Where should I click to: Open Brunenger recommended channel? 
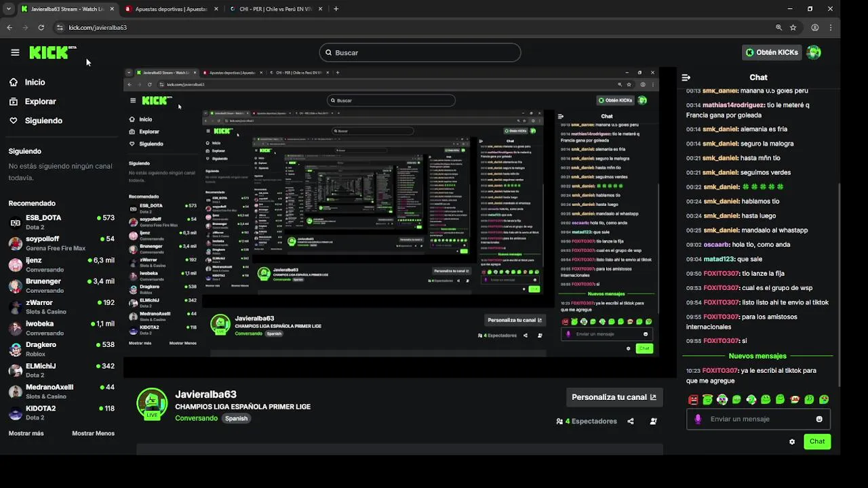tap(61, 285)
